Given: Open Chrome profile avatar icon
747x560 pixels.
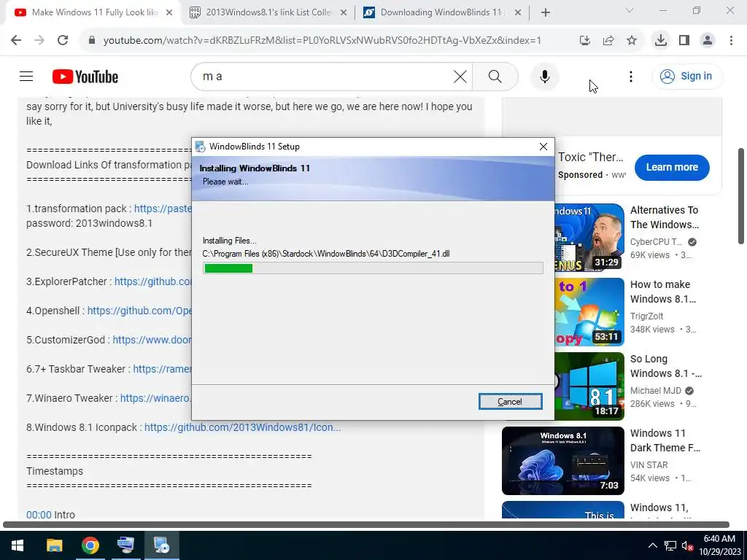Looking at the screenshot, I should [x=708, y=41].
